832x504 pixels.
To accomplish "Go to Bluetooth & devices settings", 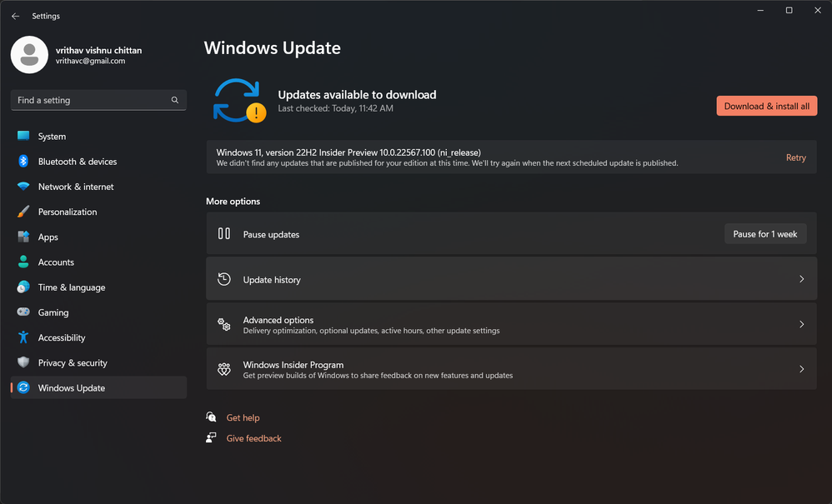I will [98, 161].
